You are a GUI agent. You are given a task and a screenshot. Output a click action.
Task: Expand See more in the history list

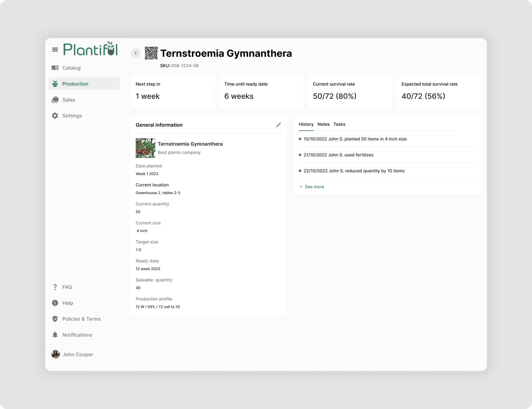[x=314, y=187]
